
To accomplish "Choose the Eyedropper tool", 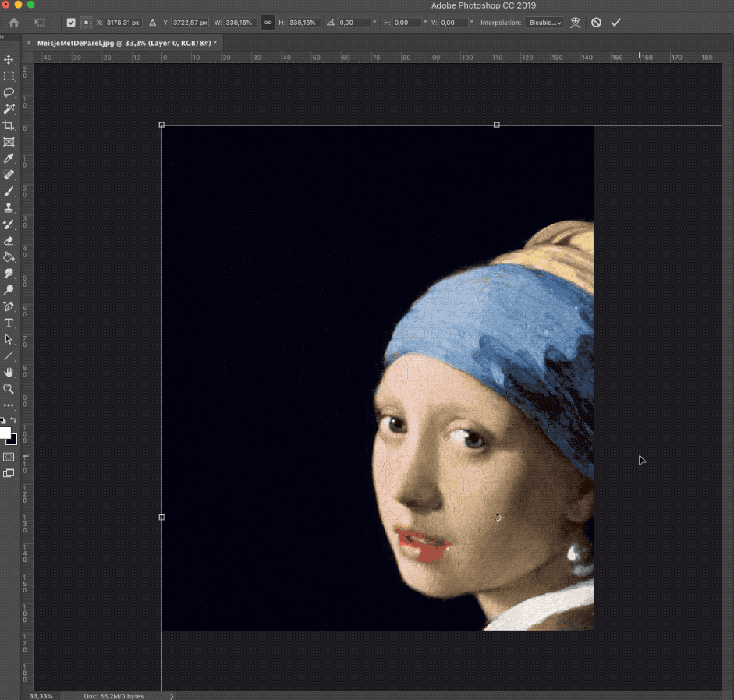I will point(9,158).
